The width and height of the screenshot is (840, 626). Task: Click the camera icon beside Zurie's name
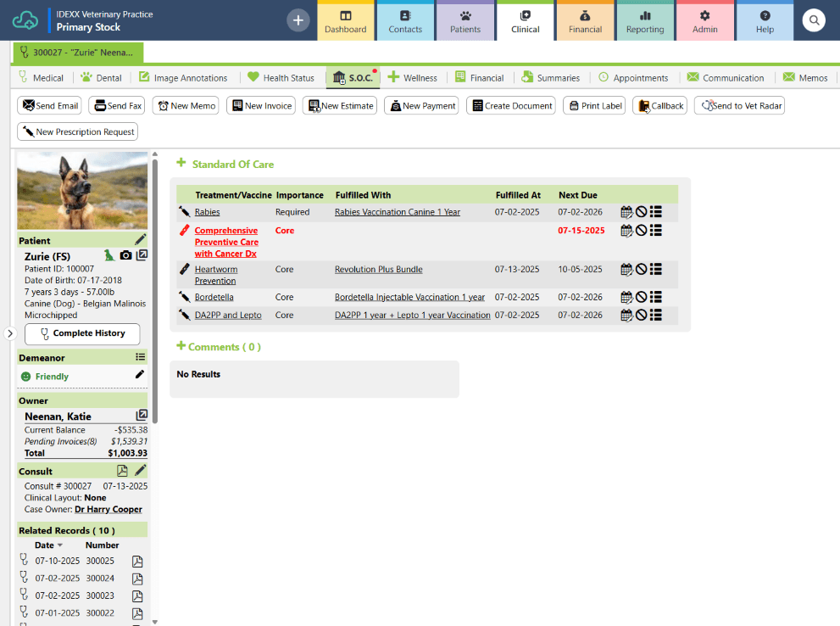125,255
